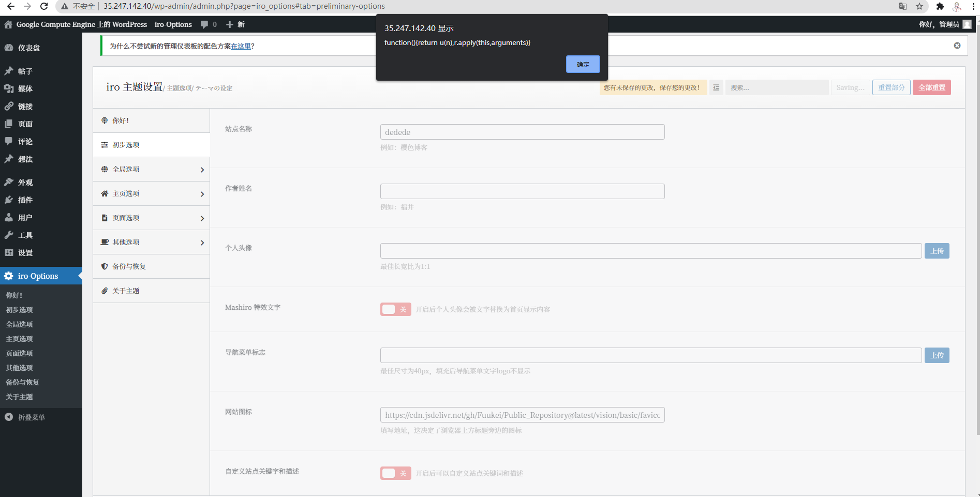Click the 站点名称 input showing dedede
980x497 pixels.
(x=522, y=131)
